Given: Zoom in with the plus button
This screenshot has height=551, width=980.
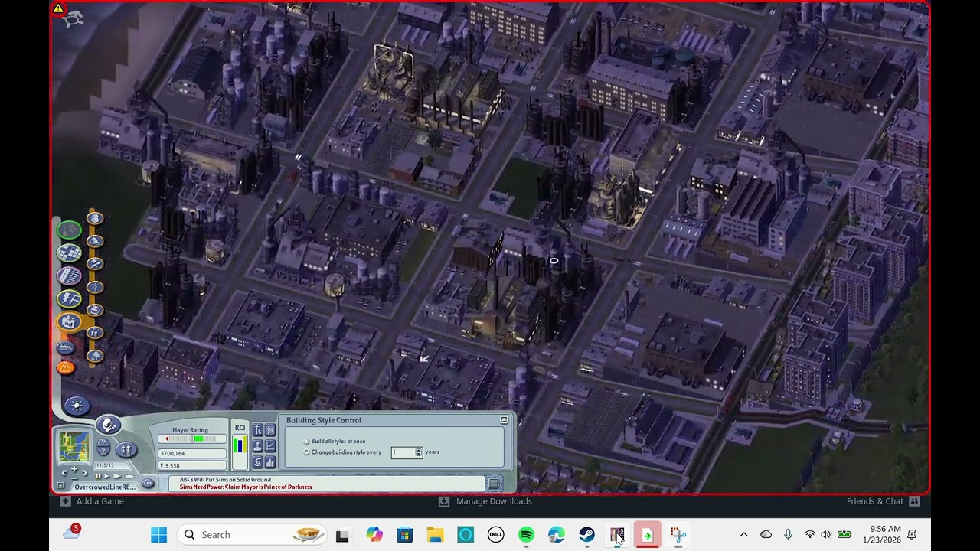Looking at the screenshot, I should pyautogui.click(x=74, y=469).
